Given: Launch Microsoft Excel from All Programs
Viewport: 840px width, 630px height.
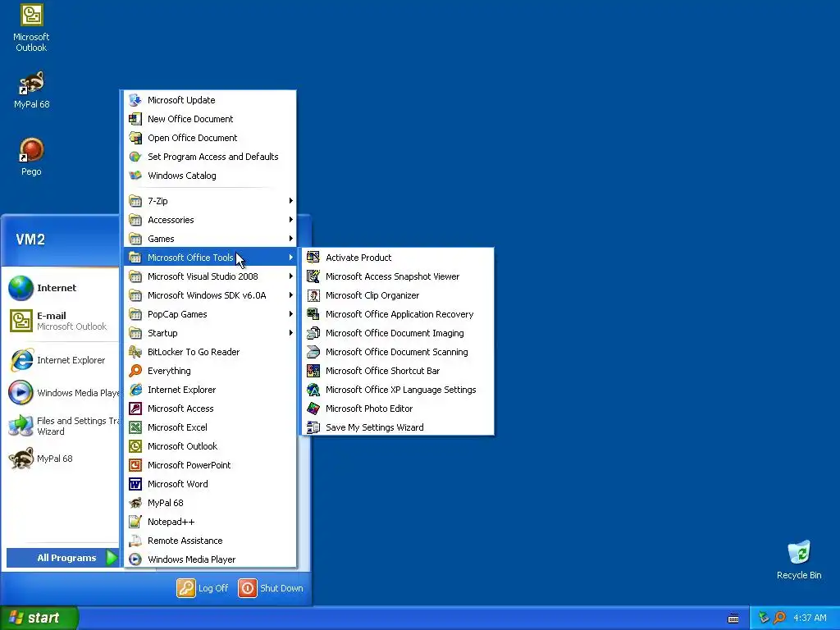Looking at the screenshot, I should click(210, 427).
